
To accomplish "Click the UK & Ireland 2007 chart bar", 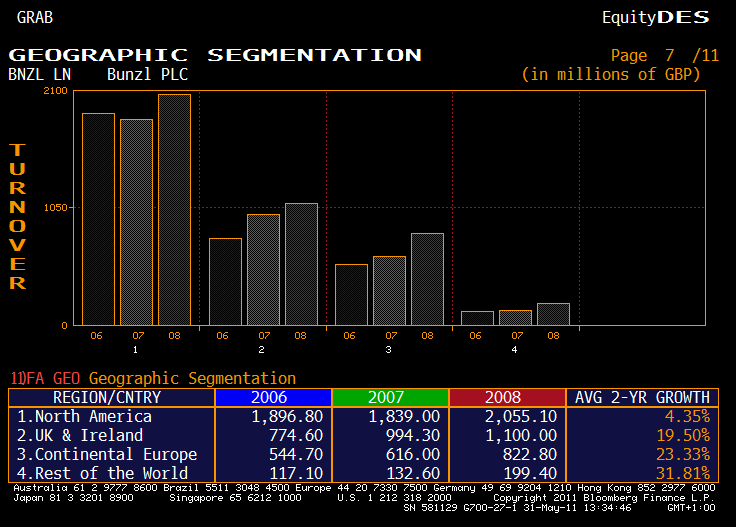I will (263, 270).
